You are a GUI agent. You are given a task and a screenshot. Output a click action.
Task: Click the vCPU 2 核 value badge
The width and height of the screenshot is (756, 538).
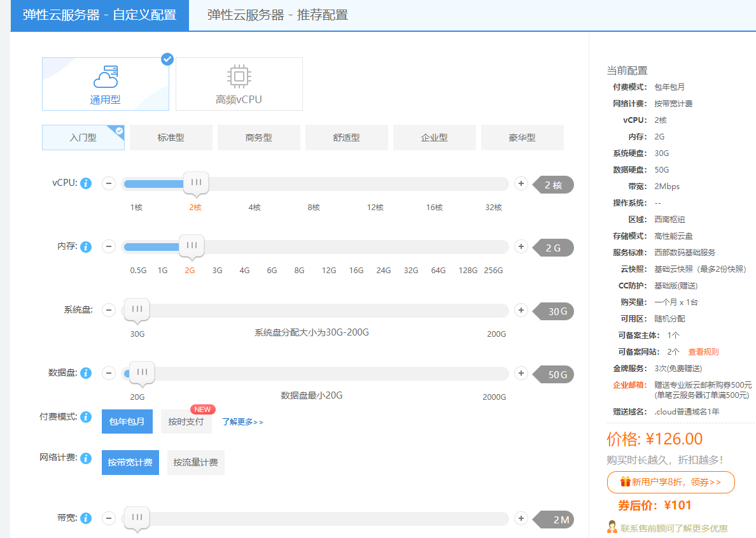[x=554, y=185]
